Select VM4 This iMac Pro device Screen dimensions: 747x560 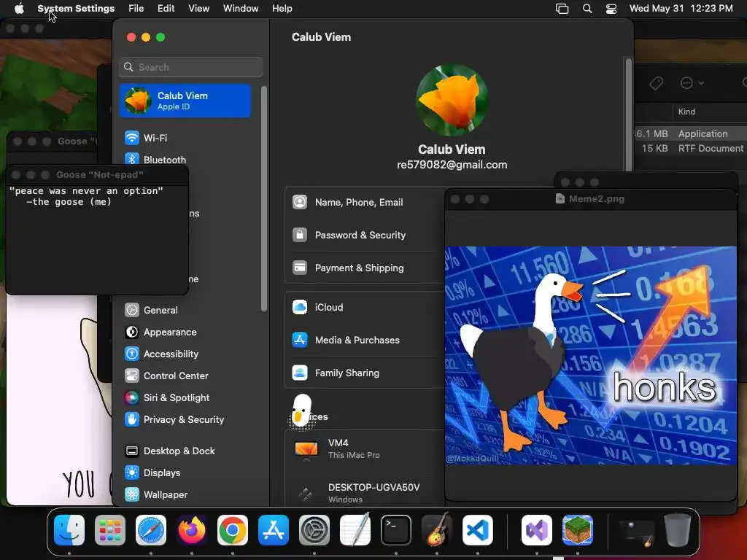[x=365, y=449]
